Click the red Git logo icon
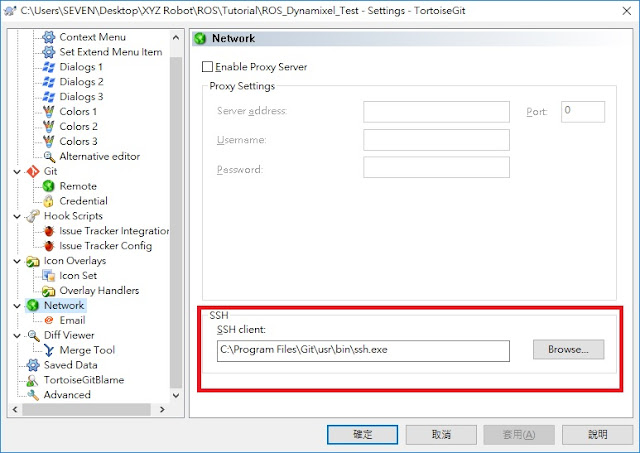The height and width of the screenshot is (453, 640). 33,171
